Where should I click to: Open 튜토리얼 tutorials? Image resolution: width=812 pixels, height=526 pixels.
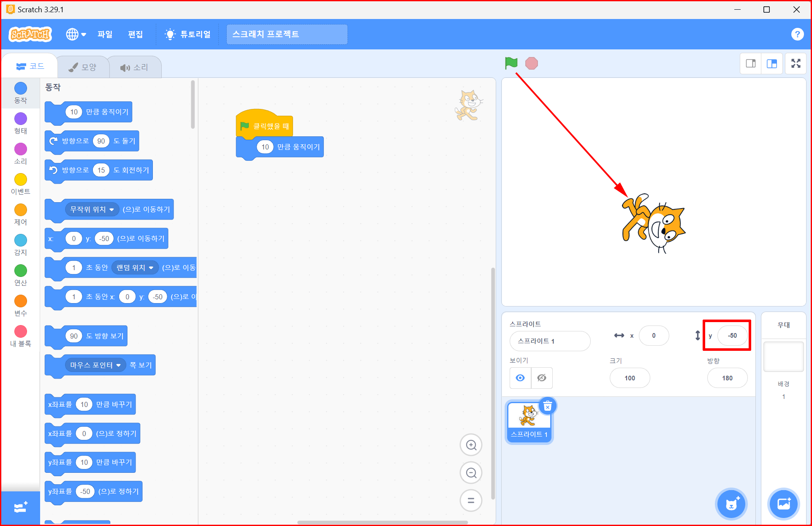coord(188,34)
